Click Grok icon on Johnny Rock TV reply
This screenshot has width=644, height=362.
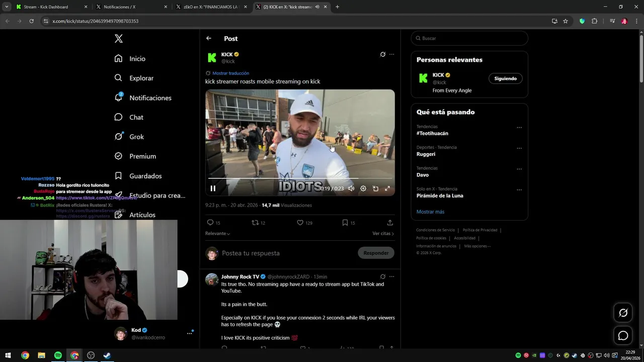tap(382, 277)
